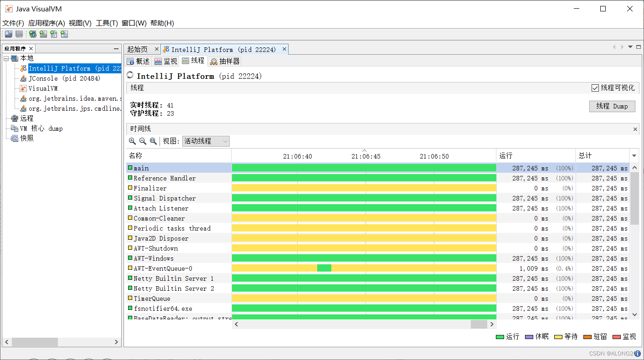Click the Add JMX Connection toolbar icon
The width and height of the screenshot is (644, 360).
click(43, 34)
